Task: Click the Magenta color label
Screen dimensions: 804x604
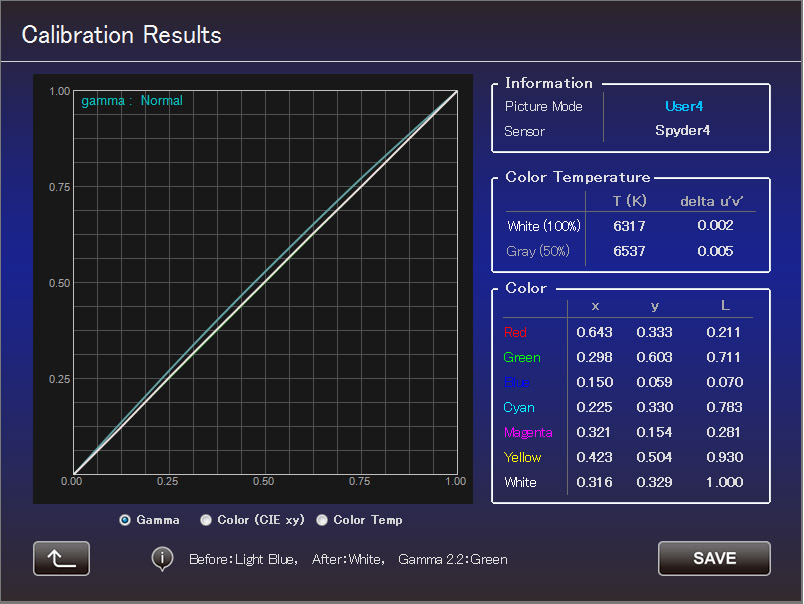Action: pyautogui.click(x=528, y=432)
